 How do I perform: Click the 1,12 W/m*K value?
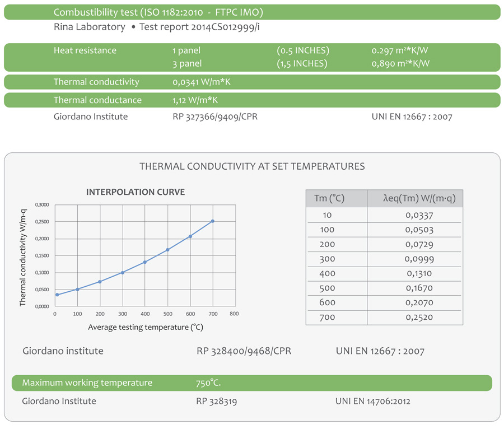tap(195, 100)
